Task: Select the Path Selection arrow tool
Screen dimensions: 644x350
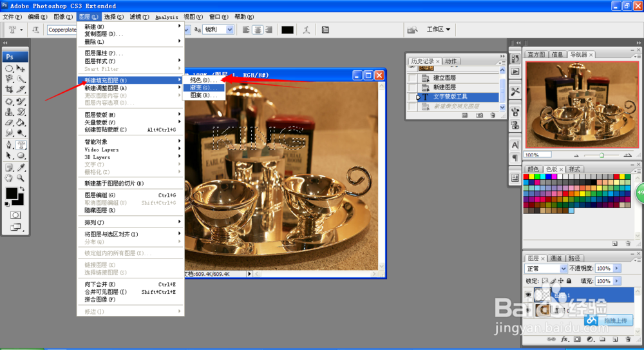Action: pos(9,155)
